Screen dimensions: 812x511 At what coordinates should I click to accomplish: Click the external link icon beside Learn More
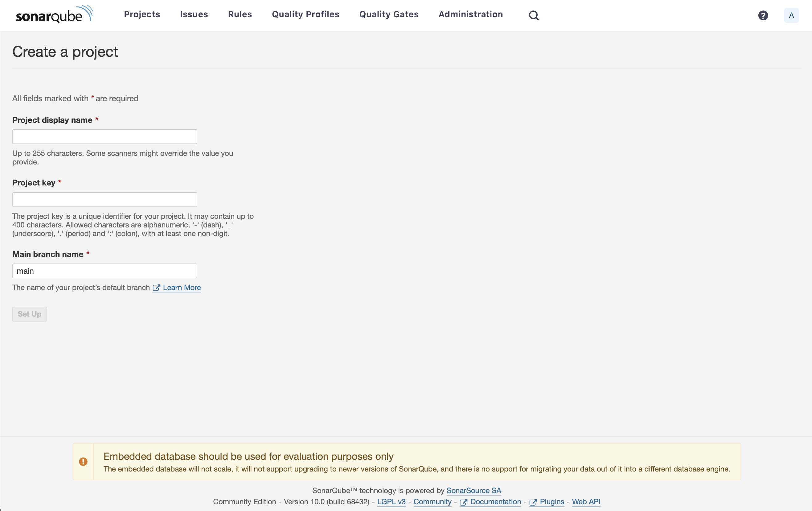[157, 288]
